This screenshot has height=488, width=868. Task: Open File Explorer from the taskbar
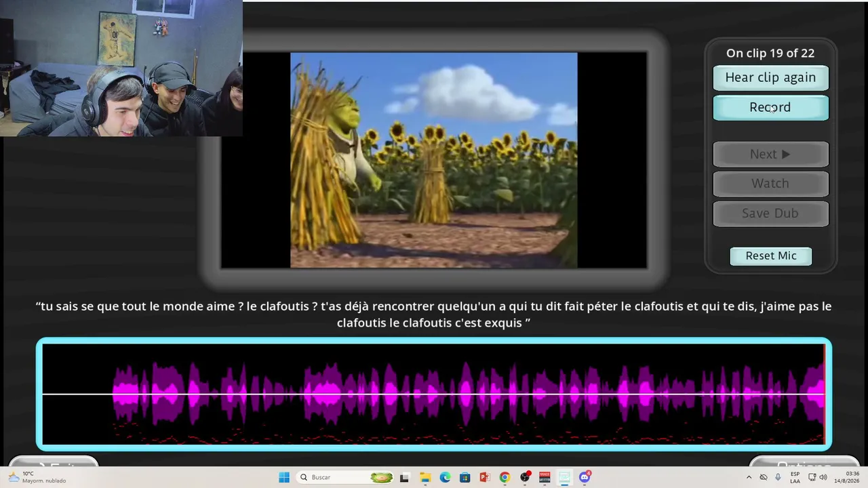pyautogui.click(x=425, y=477)
